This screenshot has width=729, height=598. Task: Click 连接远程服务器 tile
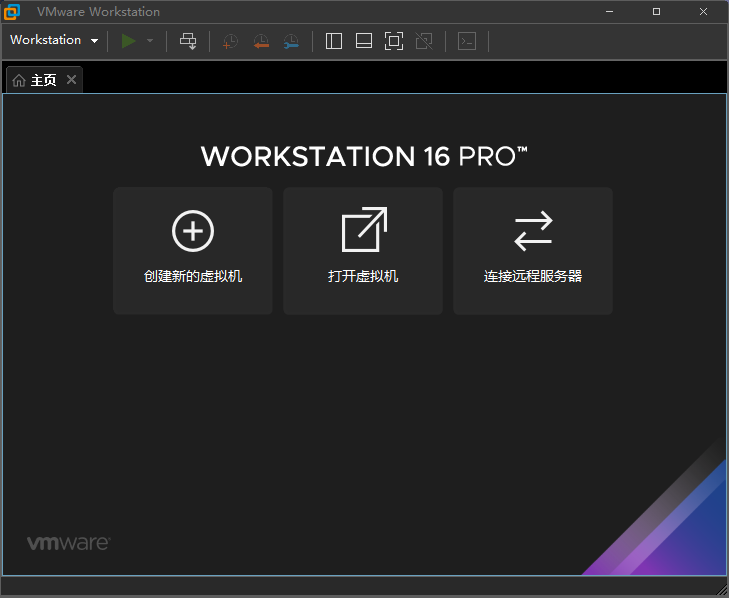533,251
